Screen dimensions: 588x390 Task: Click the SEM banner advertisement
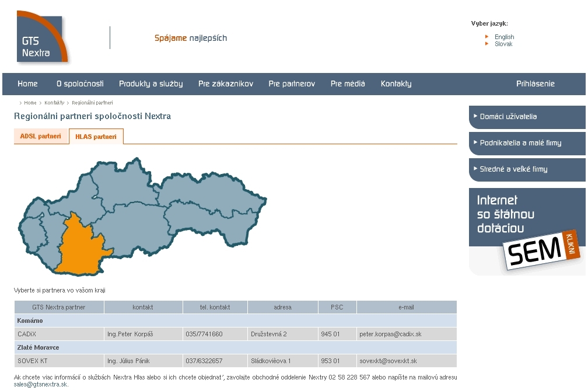click(x=527, y=231)
